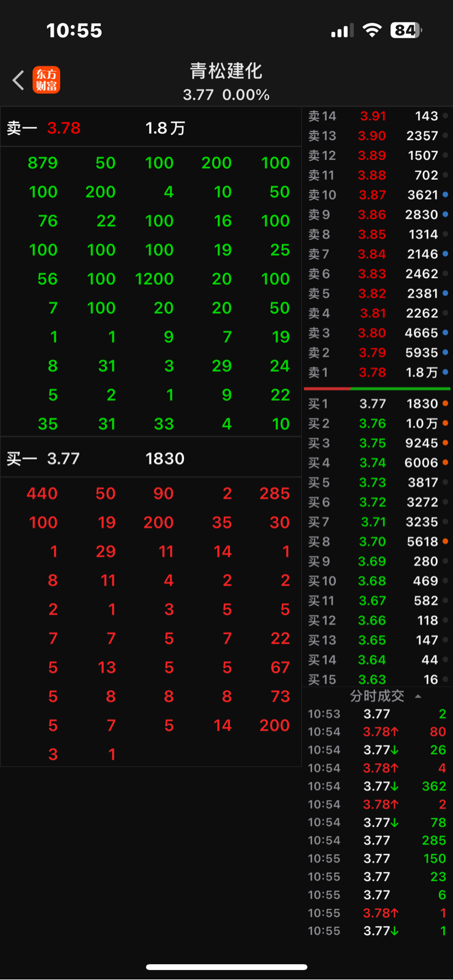This screenshot has width=453, height=980.
Task: Tap the 10:54 trade of 362 lots
Action: click(377, 787)
